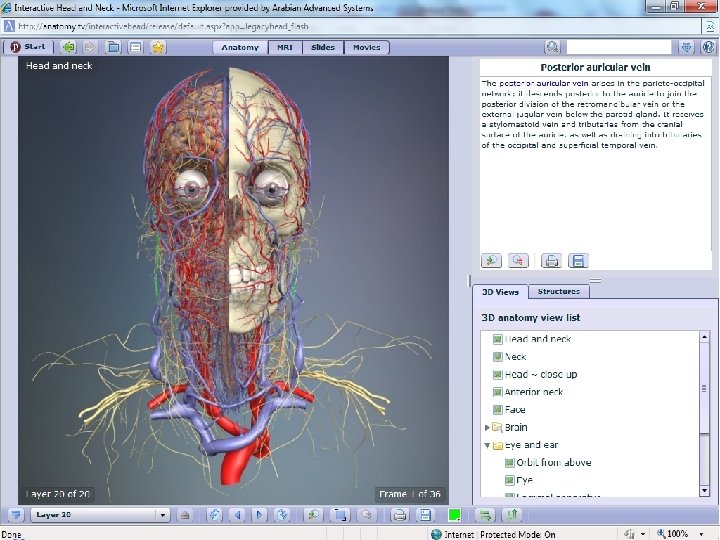720x540 pixels.
Task: Click the rotate-left circular arrow icon
Action: 214,515
